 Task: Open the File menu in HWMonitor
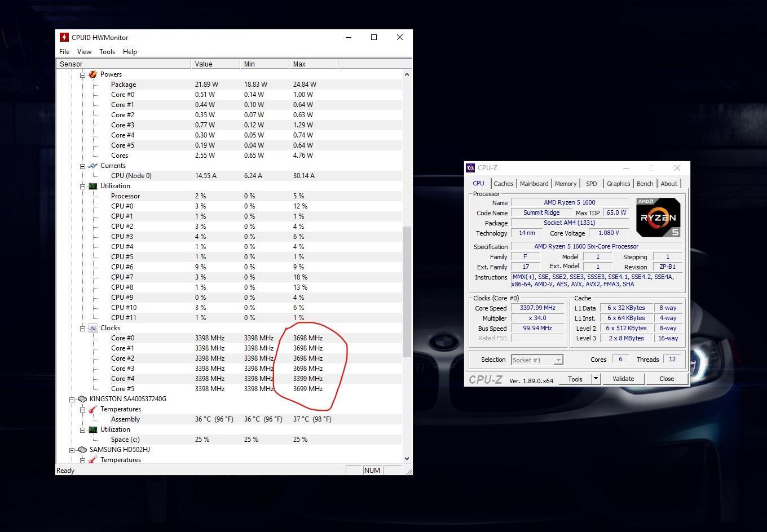(x=64, y=52)
